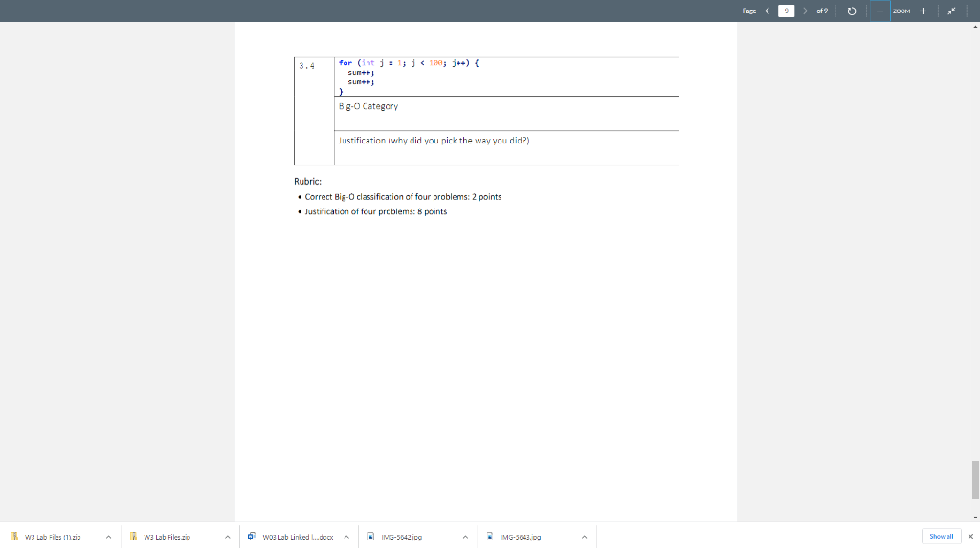Click the for loop code line
The width and height of the screenshot is (980, 551).
[409, 63]
